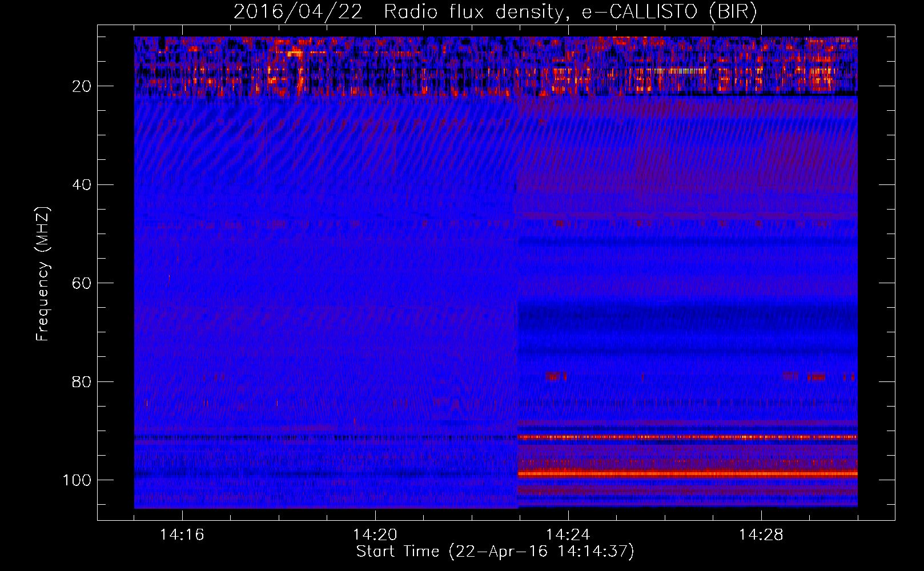Click the '100' frequency tick label
Viewport: 924px width, 571px height.
pyautogui.click(x=77, y=480)
